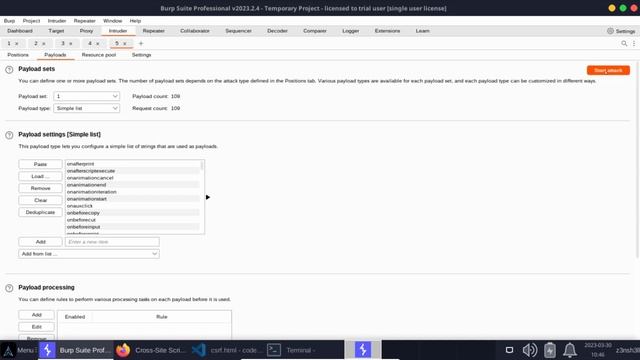The image size is (640, 360).
Task: Switch to the main Repeater tab
Action: (x=153, y=31)
